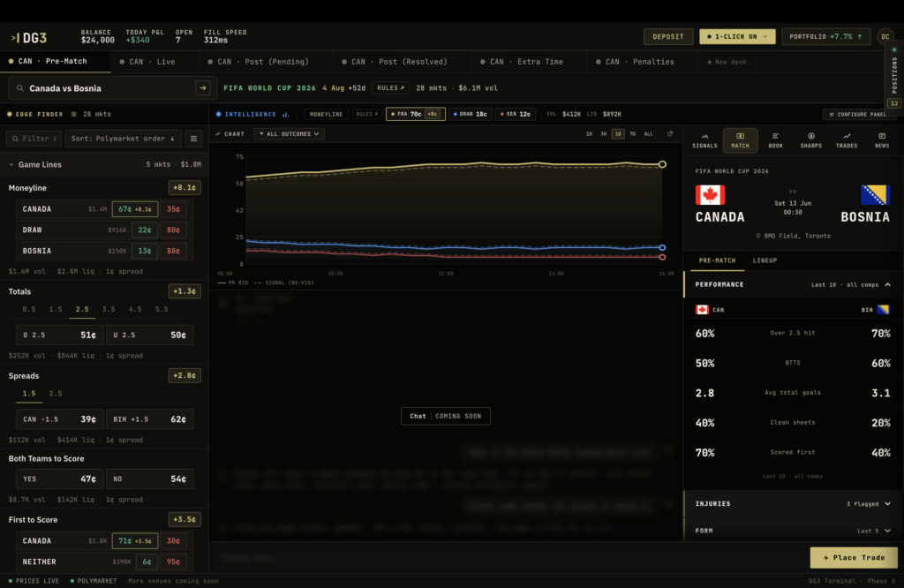Select the ALL chart timeframe
This screenshot has width=904, height=588.
[649, 133]
